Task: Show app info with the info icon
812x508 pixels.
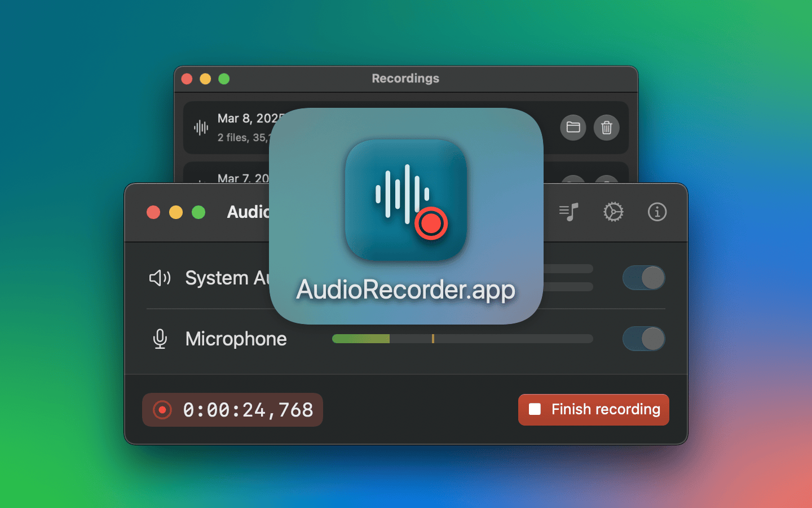Action: (657, 212)
